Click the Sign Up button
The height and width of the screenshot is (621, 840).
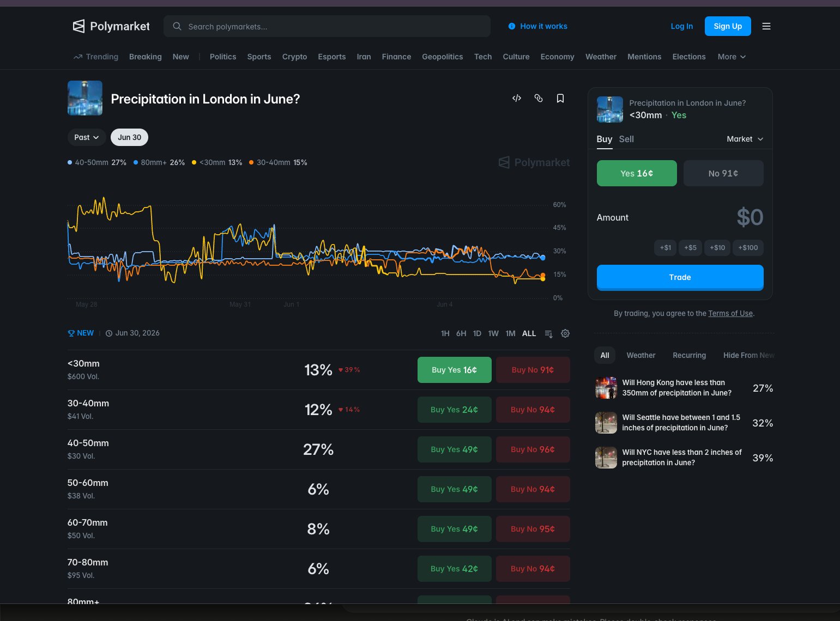[x=728, y=26]
